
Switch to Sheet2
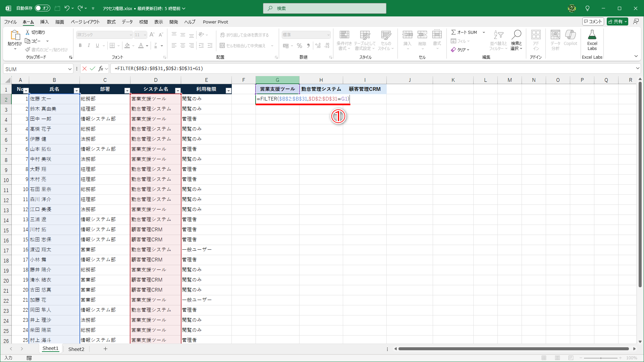[76, 349]
